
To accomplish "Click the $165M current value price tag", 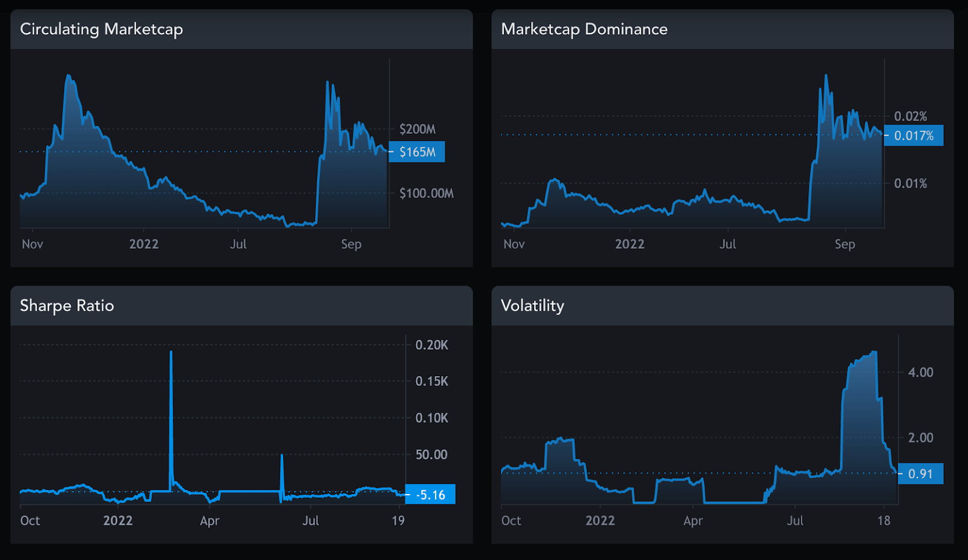I will tap(417, 152).
